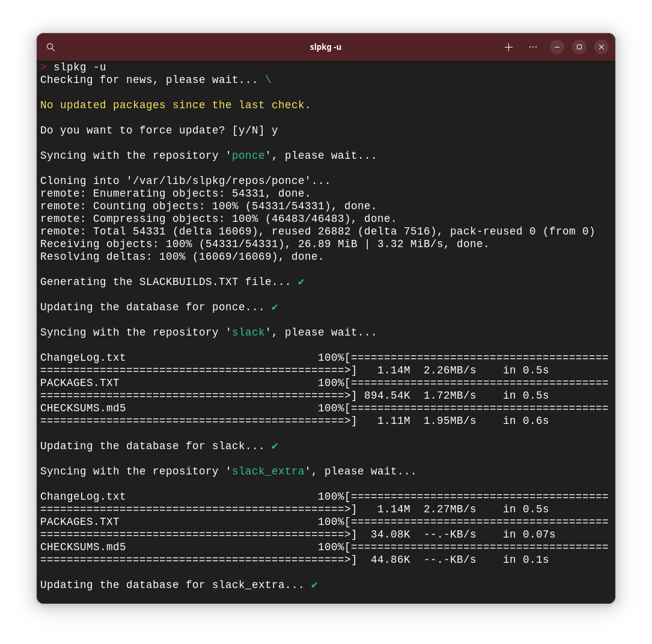652x644 pixels.
Task: Close the terminal window
Action: coord(602,47)
